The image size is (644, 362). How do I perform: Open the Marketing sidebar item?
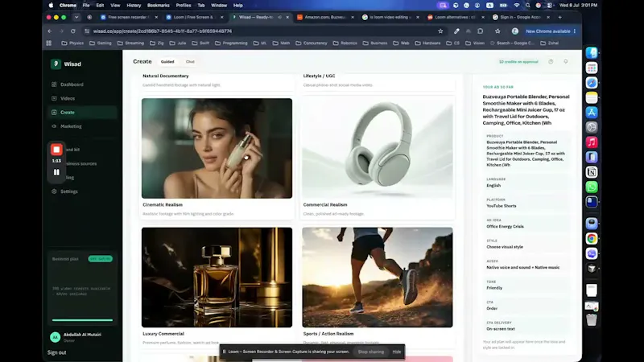click(70, 126)
